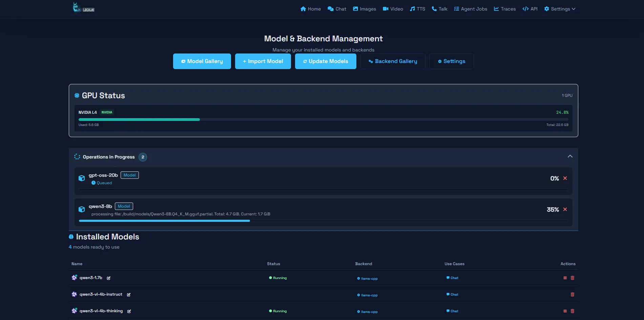
Task: Click the LocalAI logo
Action: [83, 8]
